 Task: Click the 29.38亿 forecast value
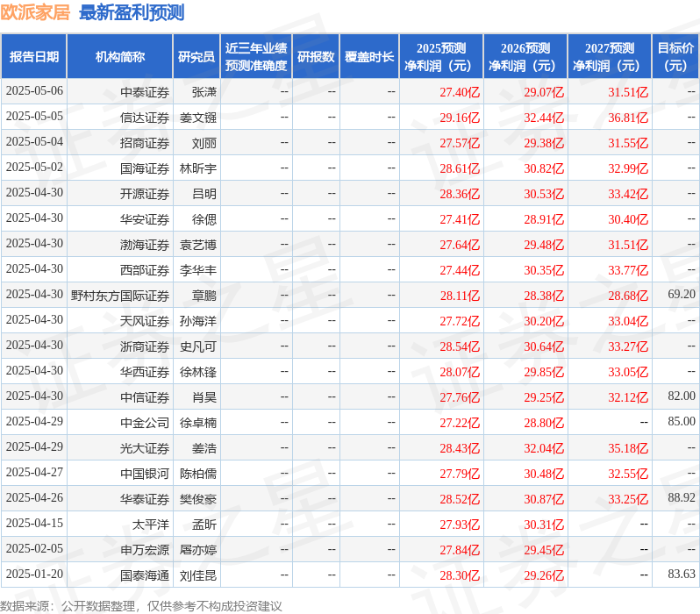pos(544,143)
